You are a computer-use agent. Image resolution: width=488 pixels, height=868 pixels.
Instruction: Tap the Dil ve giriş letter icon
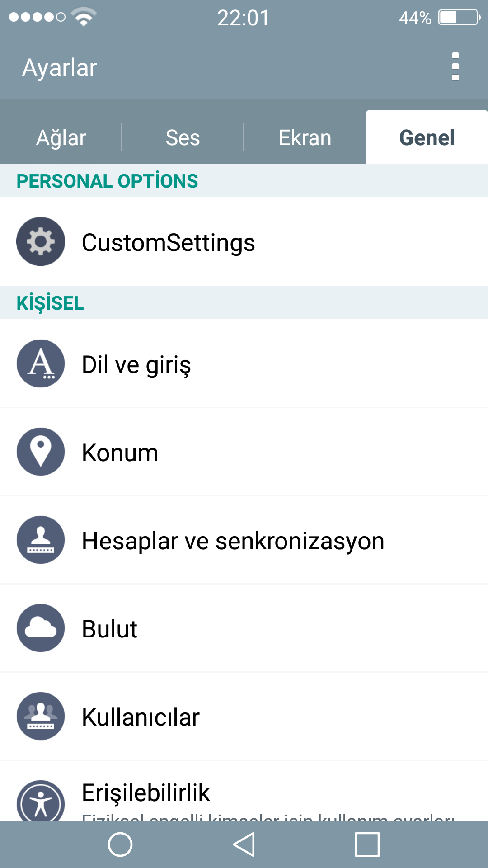click(41, 363)
